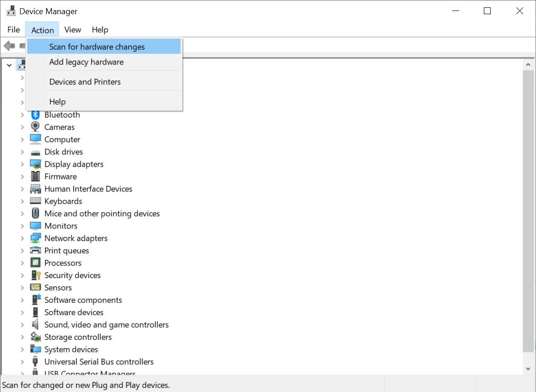
Task: Expand the Monitors category
Action: pos(22,226)
